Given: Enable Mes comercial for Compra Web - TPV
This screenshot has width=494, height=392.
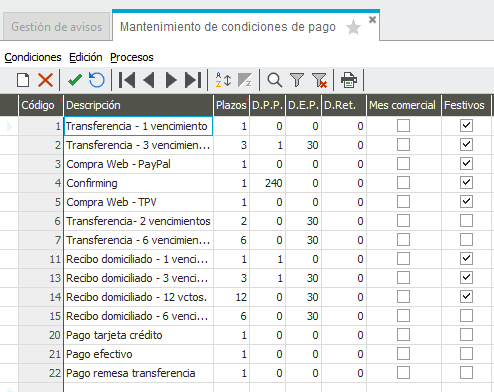Looking at the screenshot, I should pyautogui.click(x=403, y=202).
